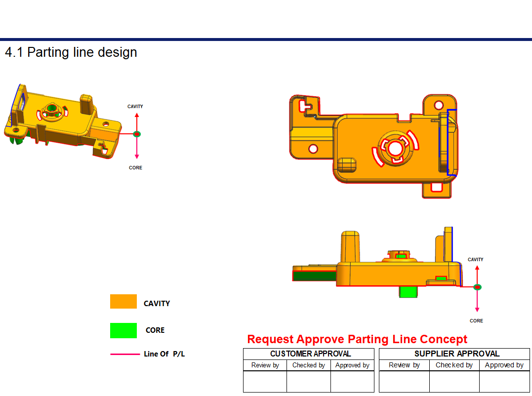Click the parting dot beside the side view
The width and height of the screenshot is (532, 396).
[477, 287]
